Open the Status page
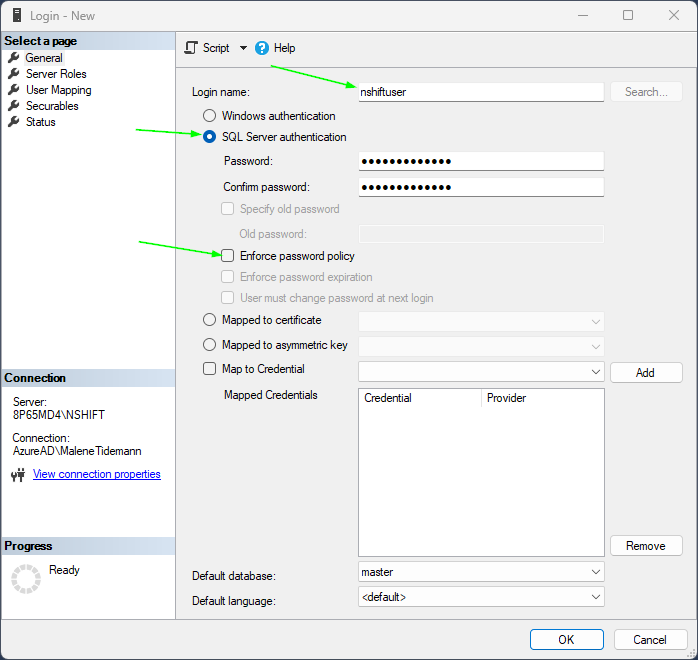The width and height of the screenshot is (698, 660). [x=41, y=122]
